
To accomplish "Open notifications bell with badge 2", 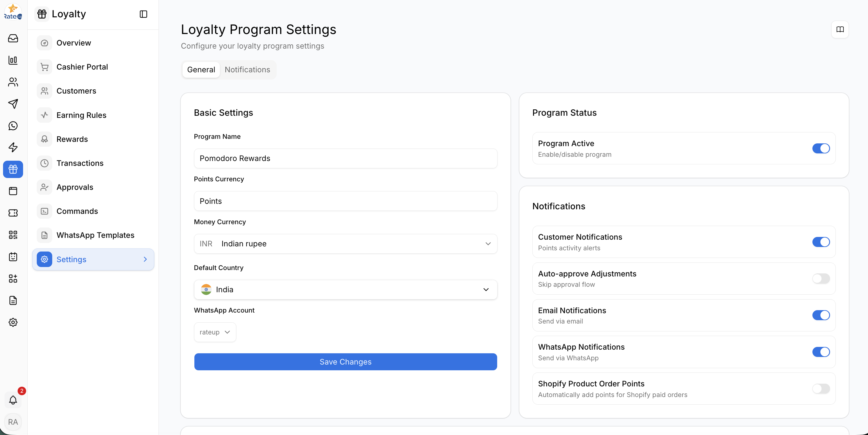I will click(x=13, y=400).
